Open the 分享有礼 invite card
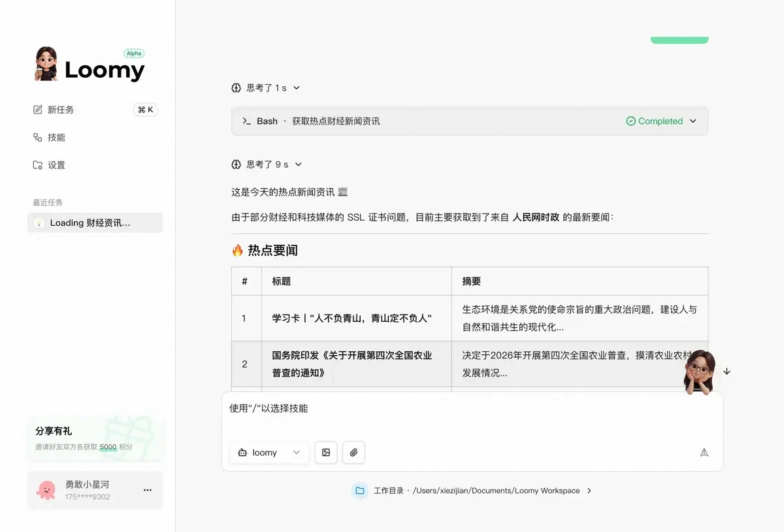The height and width of the screenshot is (532, 784). (95, 439)
